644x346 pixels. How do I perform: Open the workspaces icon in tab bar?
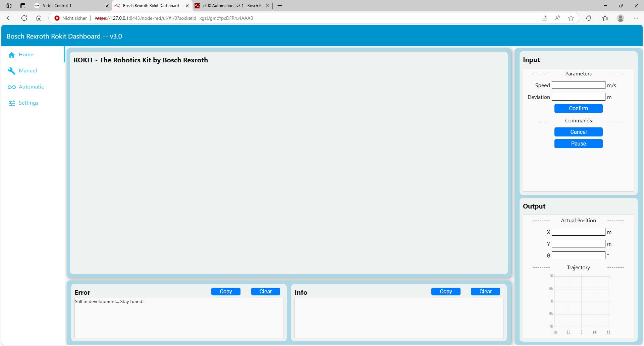click(9, 6)
